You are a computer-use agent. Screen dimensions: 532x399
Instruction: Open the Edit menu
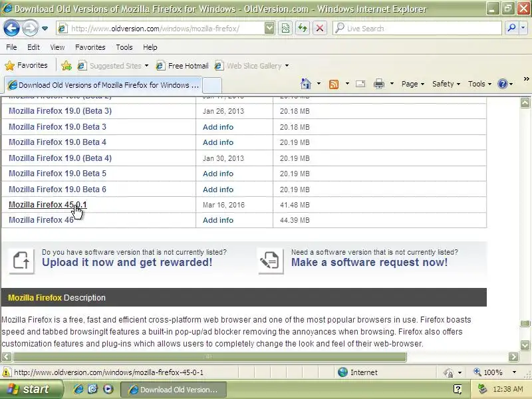(x=33, y=47)
